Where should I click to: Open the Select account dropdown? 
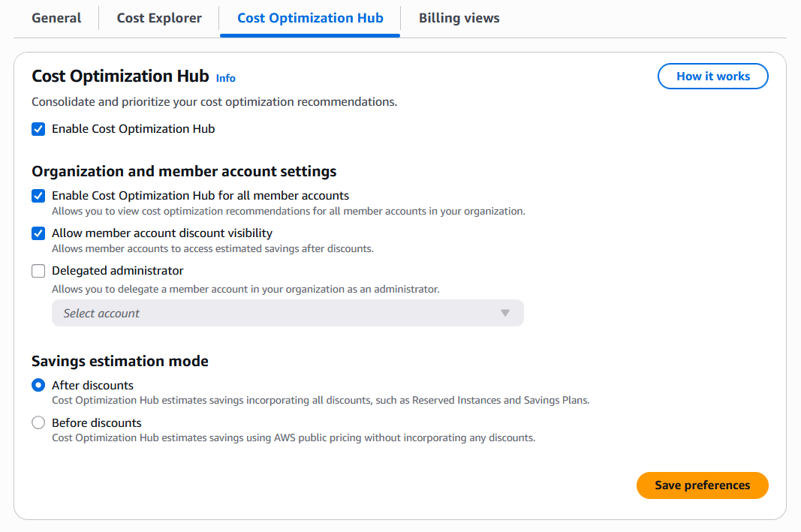288,313
